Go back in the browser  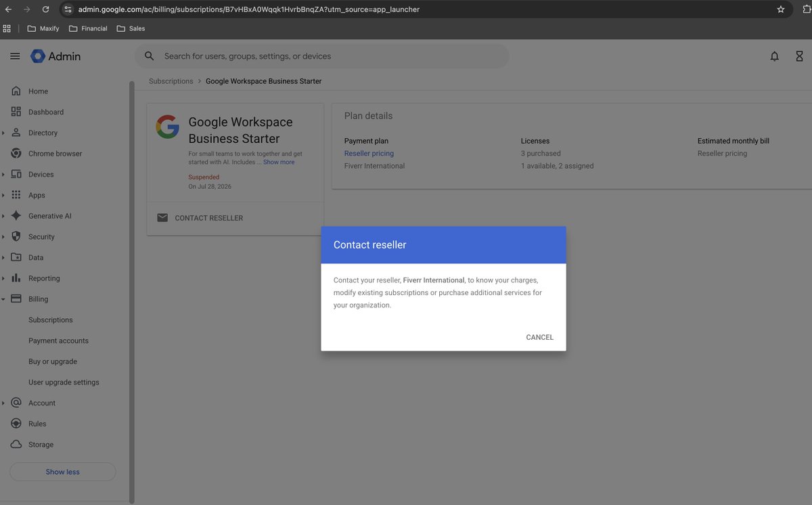tap(8, 9)
